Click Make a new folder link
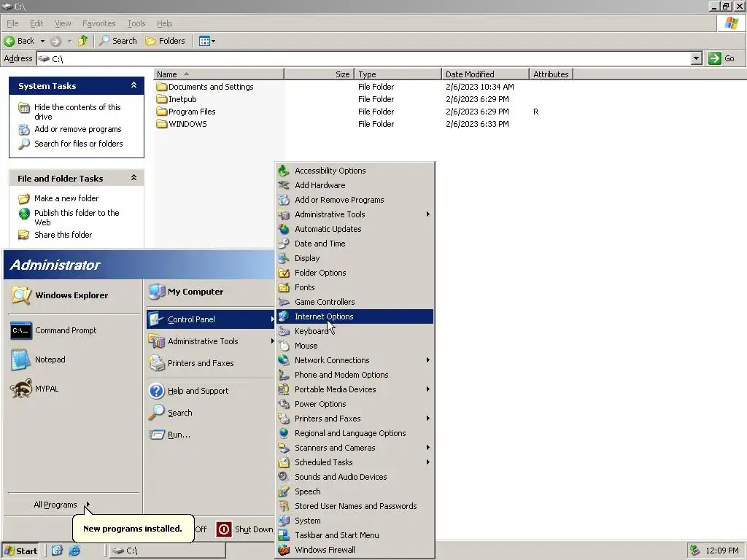747x560 pixels. coord(66,198)
